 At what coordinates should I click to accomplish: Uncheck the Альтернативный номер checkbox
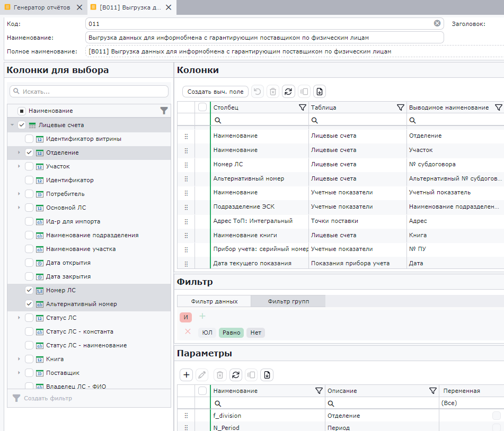[29, 304]
